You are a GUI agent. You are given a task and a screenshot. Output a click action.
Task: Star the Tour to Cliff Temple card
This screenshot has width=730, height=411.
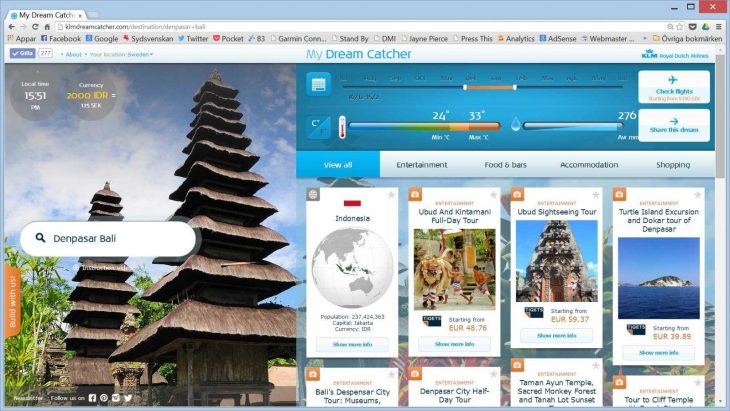click(697, 383)
